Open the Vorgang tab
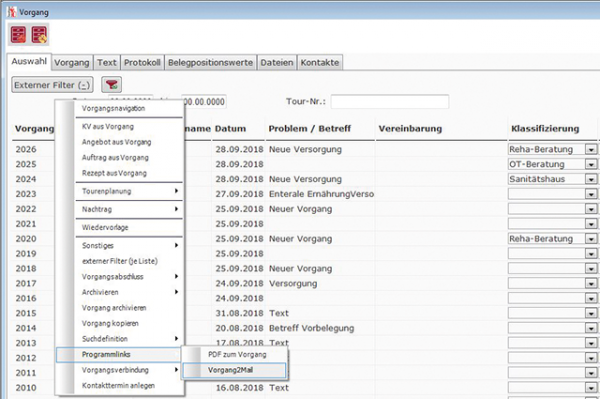 click(x=72, y=63)
